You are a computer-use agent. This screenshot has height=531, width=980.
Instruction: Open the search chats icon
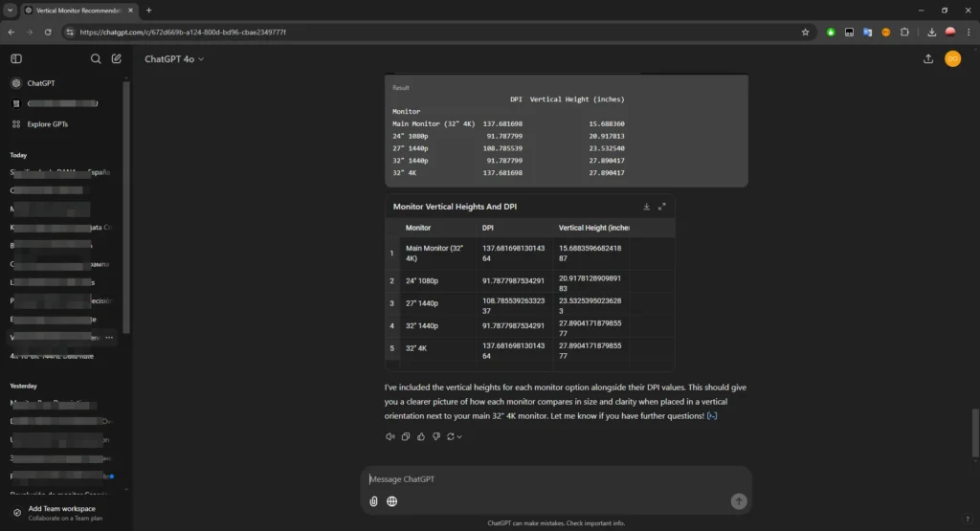(x=96, y=58)
